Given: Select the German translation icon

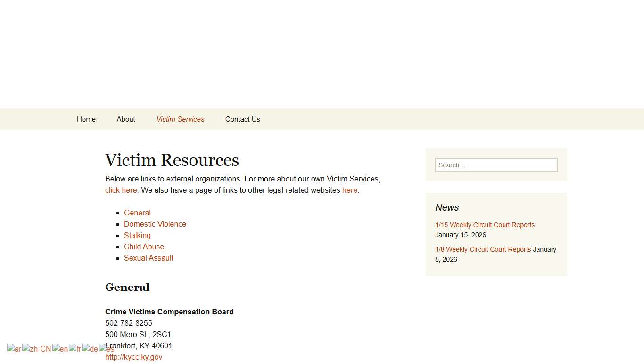Looking at the screenshot, I should [90, 349].
